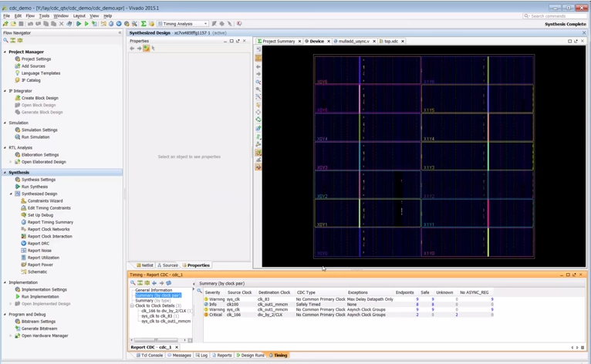Click Report Clock Interaction
591x364 pixels.
[x=49, y=236]
